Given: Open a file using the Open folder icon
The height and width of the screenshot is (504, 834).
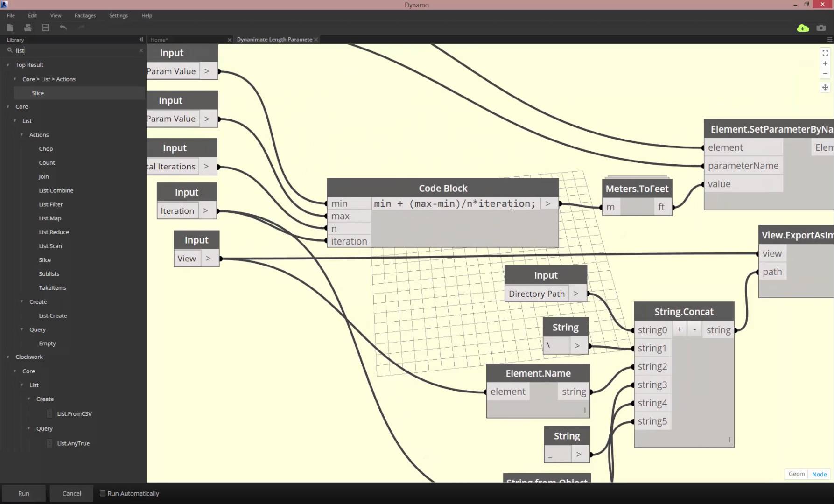Looking at the screenshot, I should (28, 28).
